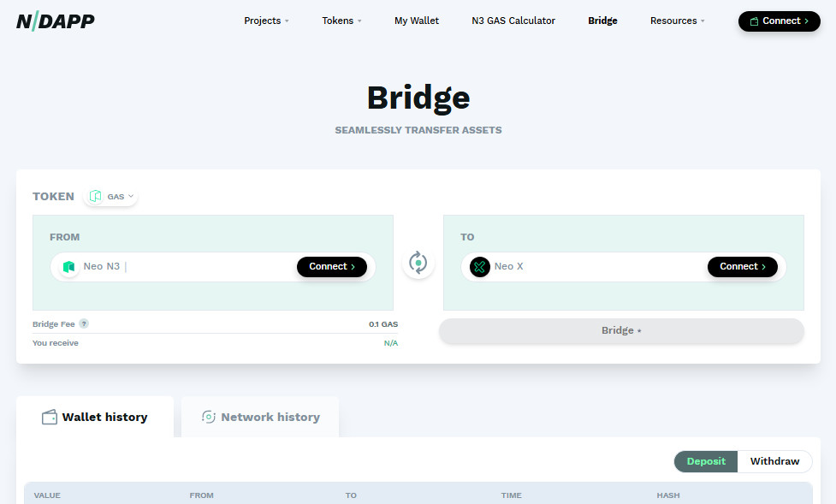Screen dimensions: 836x504
Task: Click the Neo N3 chain icon
Action: point(68,267)
